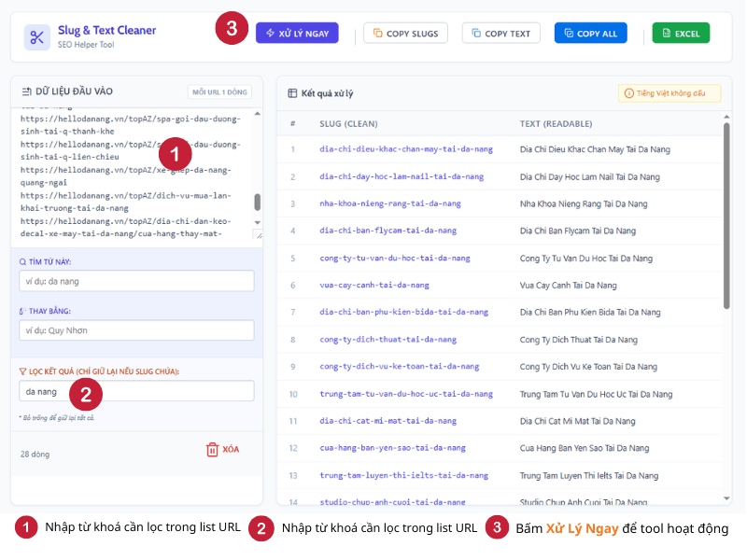
Task: Click the COPY TEXT button
Action: click(x=500, y=34)
